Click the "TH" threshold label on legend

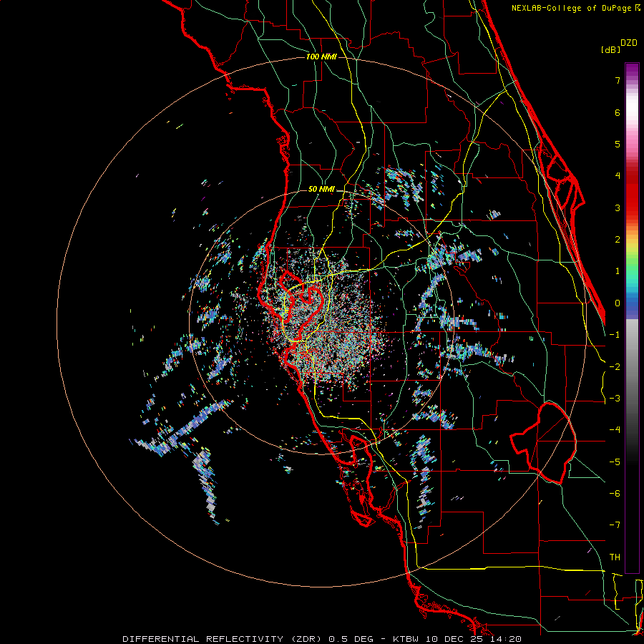click(x=615, y=557)
